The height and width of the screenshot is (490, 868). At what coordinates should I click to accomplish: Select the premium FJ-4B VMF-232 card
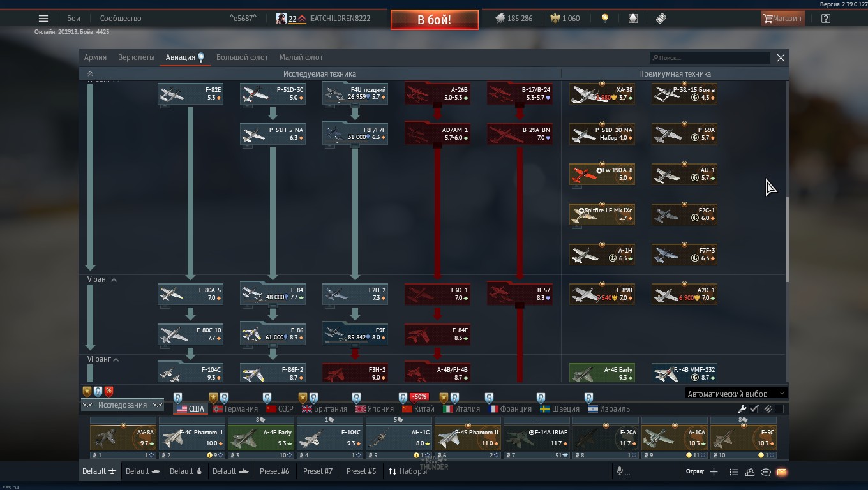click(x=684, y=373)
